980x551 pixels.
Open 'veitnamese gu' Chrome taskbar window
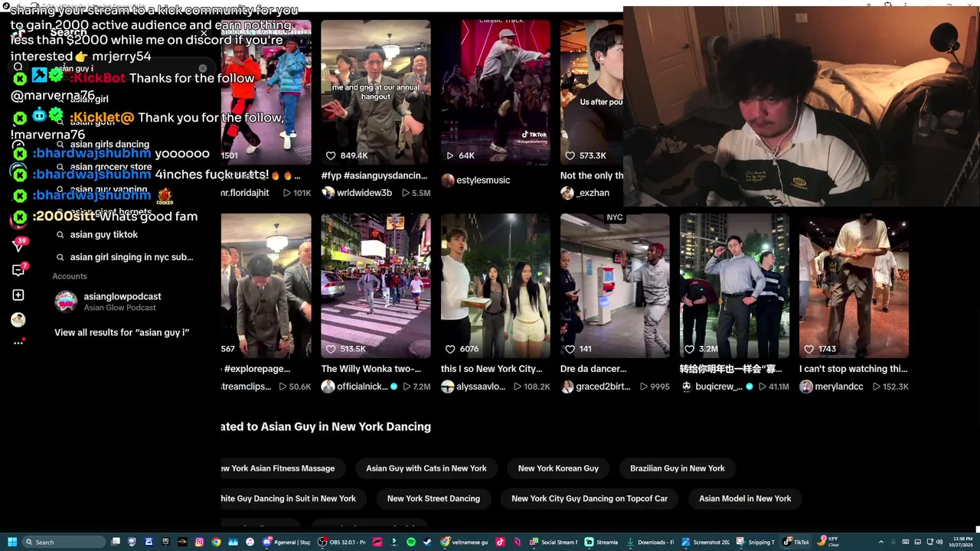465,542
